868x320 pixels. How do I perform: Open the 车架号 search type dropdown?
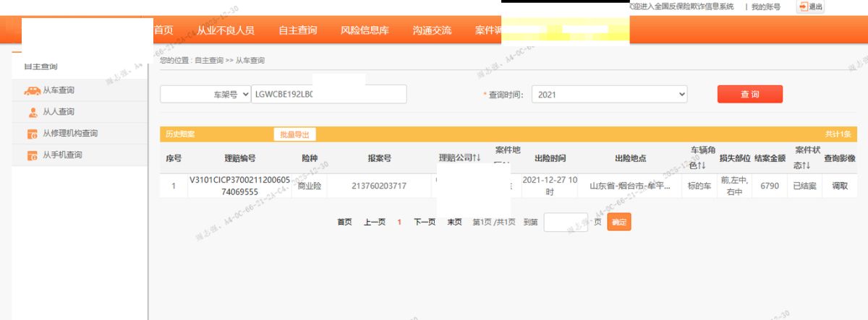[205, 95]
